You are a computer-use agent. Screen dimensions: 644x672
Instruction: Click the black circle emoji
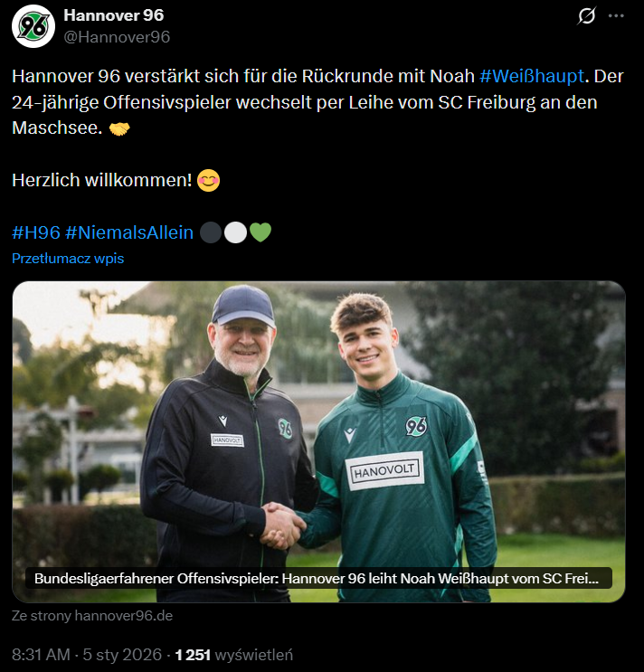tap(210, 232)
